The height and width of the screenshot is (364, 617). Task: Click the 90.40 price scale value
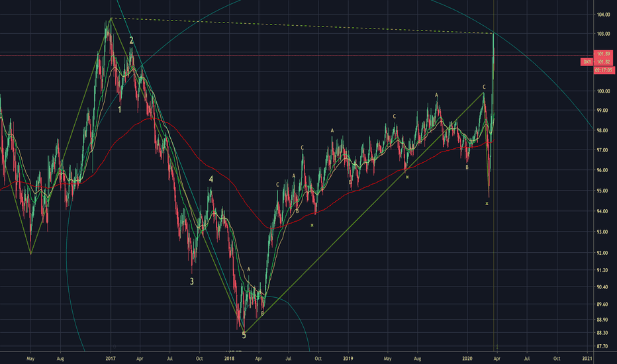[x=602, y=287]
